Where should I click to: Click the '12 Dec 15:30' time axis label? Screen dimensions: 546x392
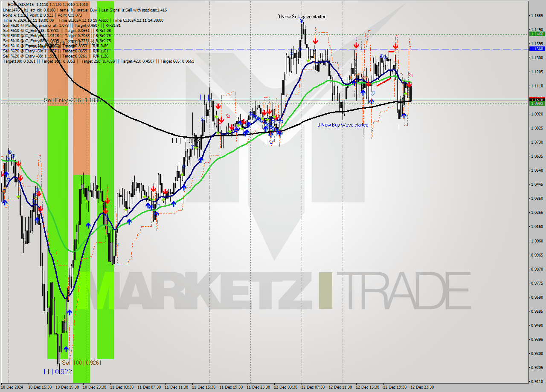[x=368, y=387]
